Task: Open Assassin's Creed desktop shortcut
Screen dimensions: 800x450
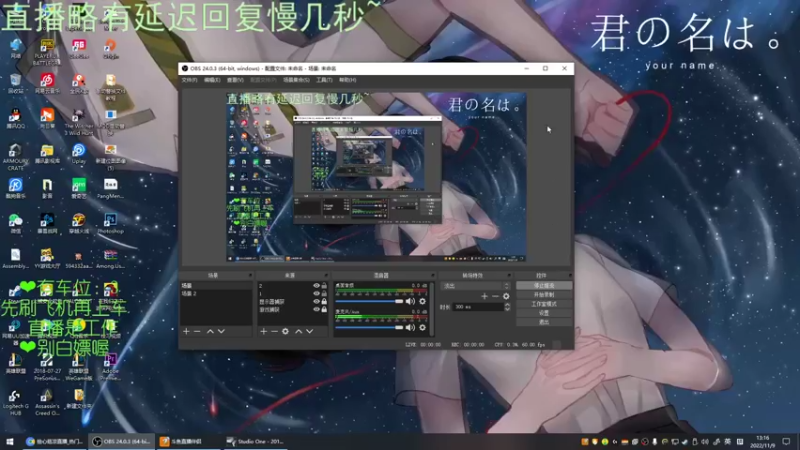Action: (x=47, y=403)
